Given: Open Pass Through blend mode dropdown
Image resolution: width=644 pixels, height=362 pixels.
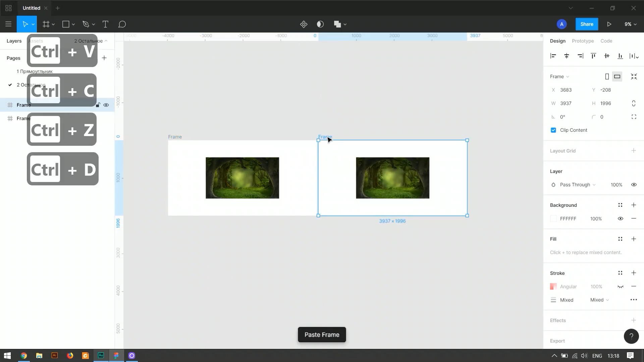Looking at the screenshot, I should (x=578, y=185).
